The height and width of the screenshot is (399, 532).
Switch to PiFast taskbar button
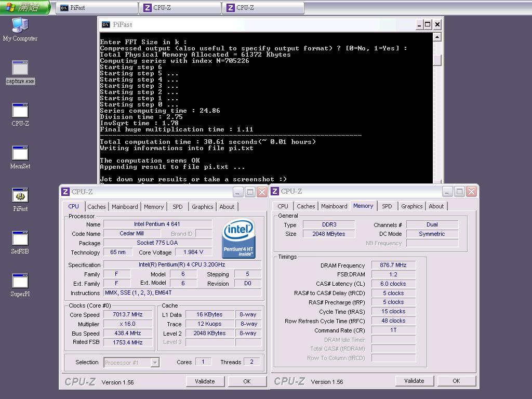tap(96, 8)
